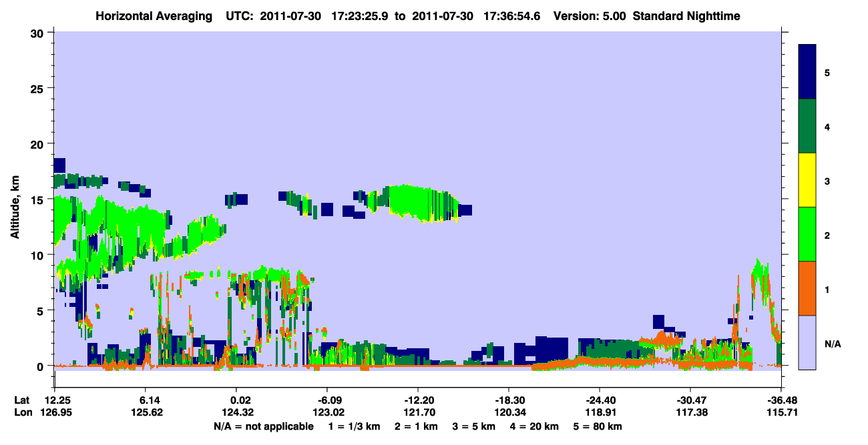Click the lavender N/A colorbar segment

[x=807, y=342]
